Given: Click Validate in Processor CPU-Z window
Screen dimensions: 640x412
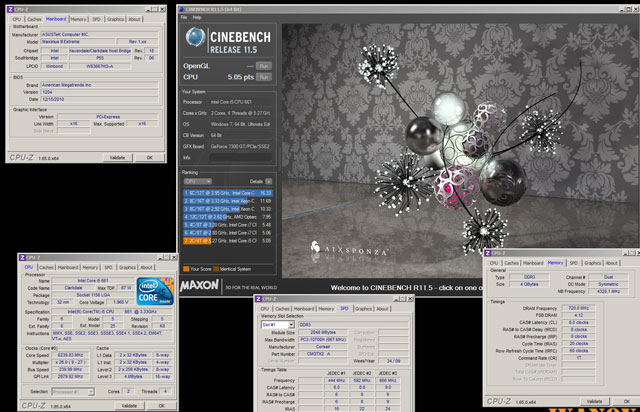Looking at the screenshot, I should 129,406.
